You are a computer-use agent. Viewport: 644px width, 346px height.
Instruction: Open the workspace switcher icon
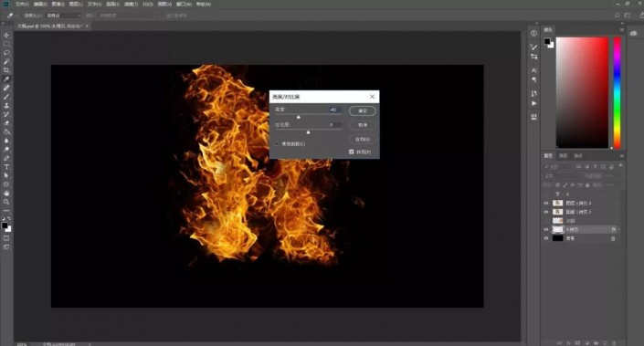[x=628, y=16]
